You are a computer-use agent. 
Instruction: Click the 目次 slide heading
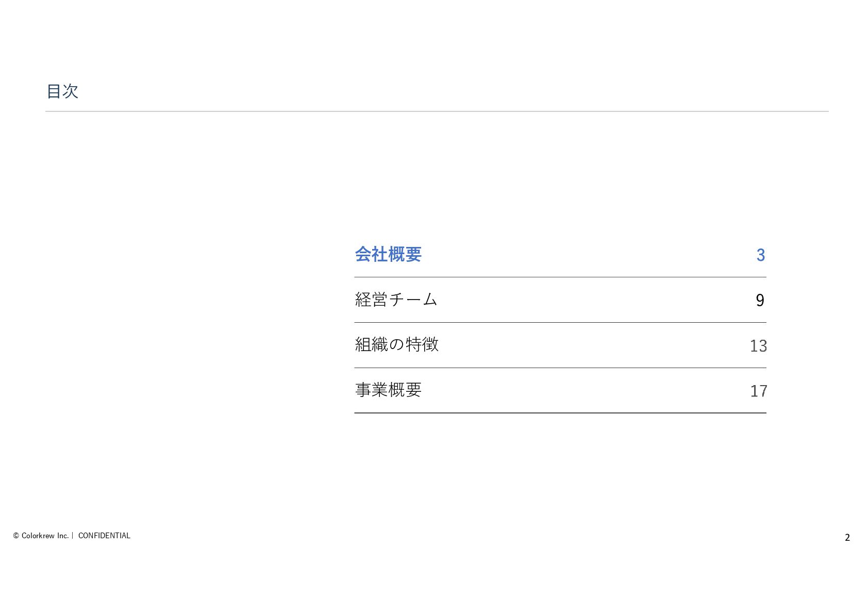pyautogui.click(x=62, y=91)
